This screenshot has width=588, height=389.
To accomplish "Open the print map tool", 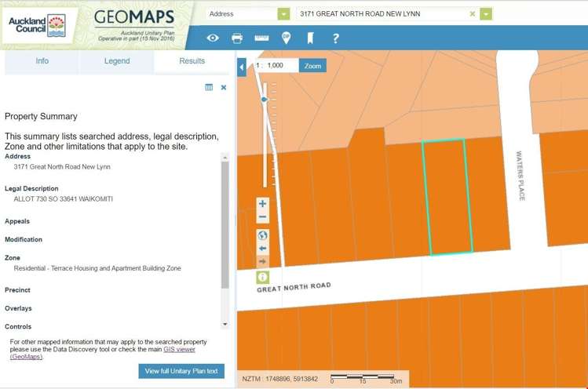I will click(x=237, y=38).
